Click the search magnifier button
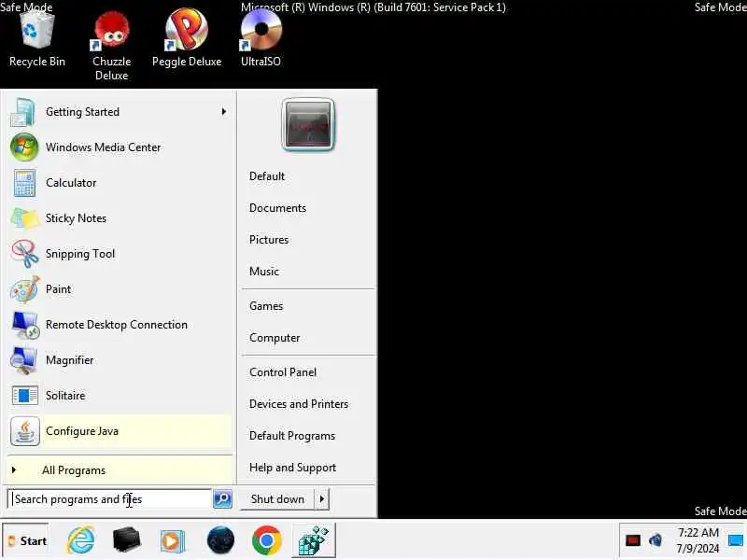Viewport: 747px width, 560px height. pyautogui.click(x=222, y=499)
